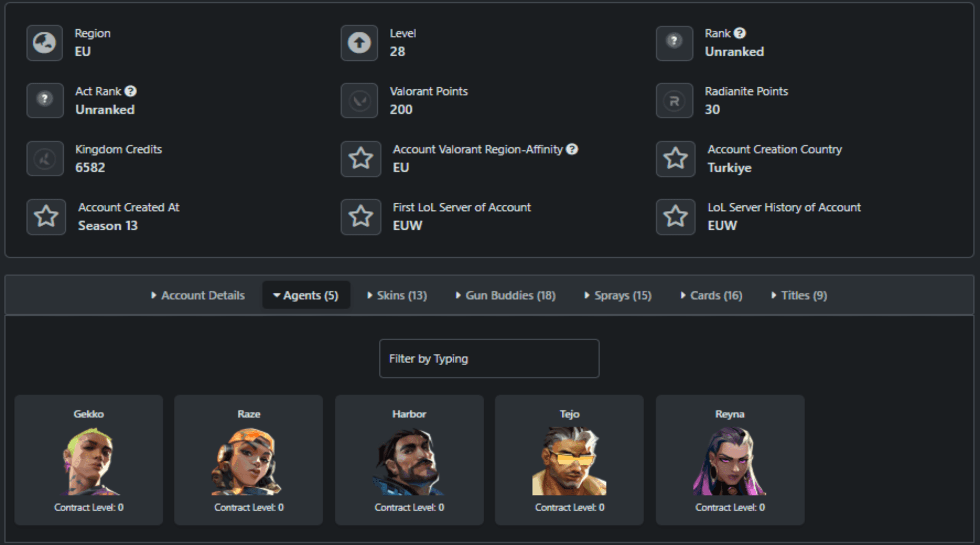Click the Turkiye country value
Viewport: 980px width, 545px height.
[x=729, y=168]
